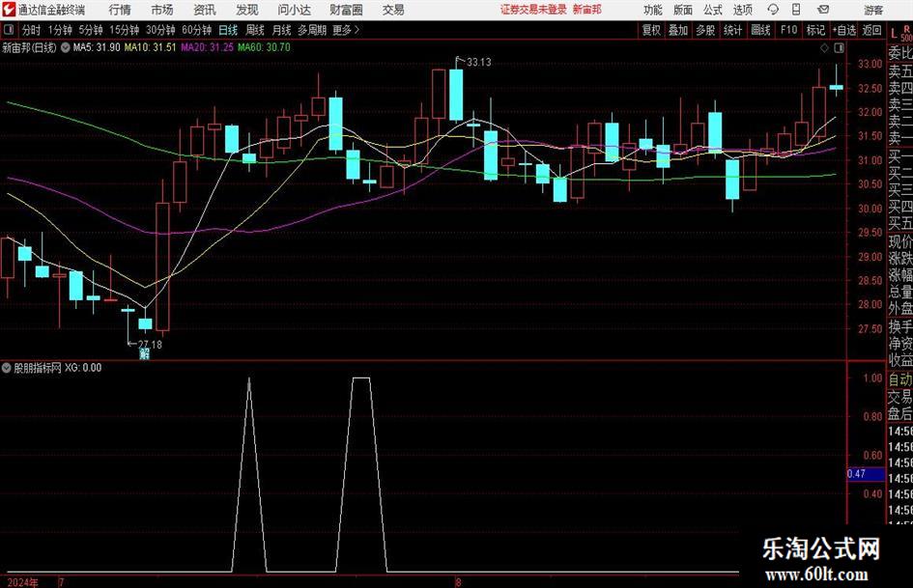913x588 pixels.
Task: Toggle the left panel layout icon
Action: point(9,30)
